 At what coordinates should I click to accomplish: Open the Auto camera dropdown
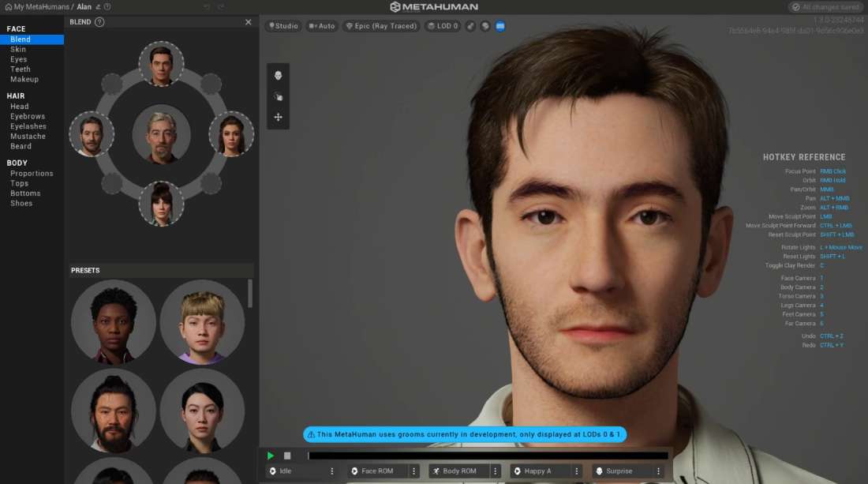click(x=322, y=26)
